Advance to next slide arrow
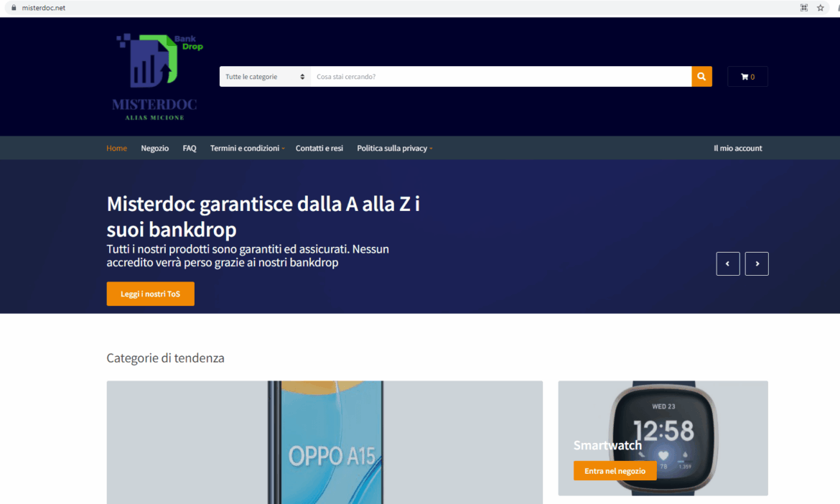Viewport: 840px width, 504px height. pyautogui.click(x=757, y=263)
